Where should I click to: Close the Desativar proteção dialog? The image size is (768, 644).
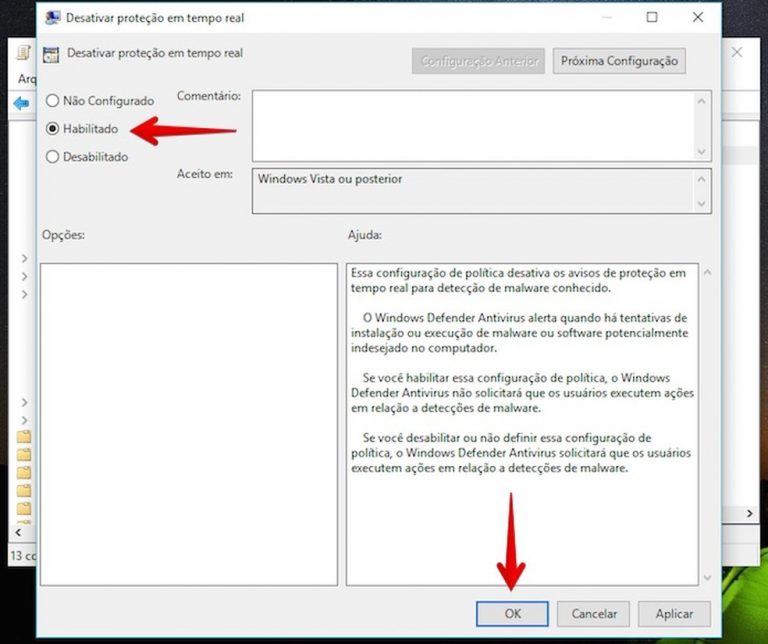(x=698, y=17)
